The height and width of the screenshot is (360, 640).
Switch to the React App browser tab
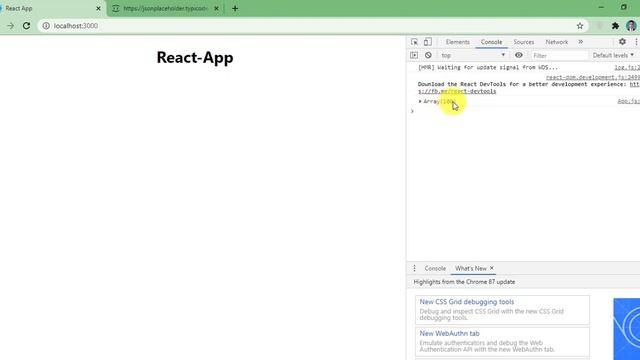tap(51, 8)
